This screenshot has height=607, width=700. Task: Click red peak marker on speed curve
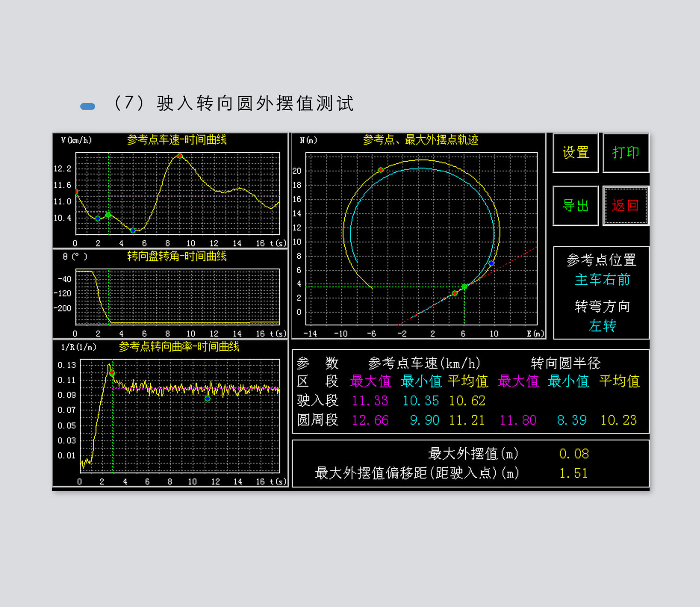[x=180, y=156]
